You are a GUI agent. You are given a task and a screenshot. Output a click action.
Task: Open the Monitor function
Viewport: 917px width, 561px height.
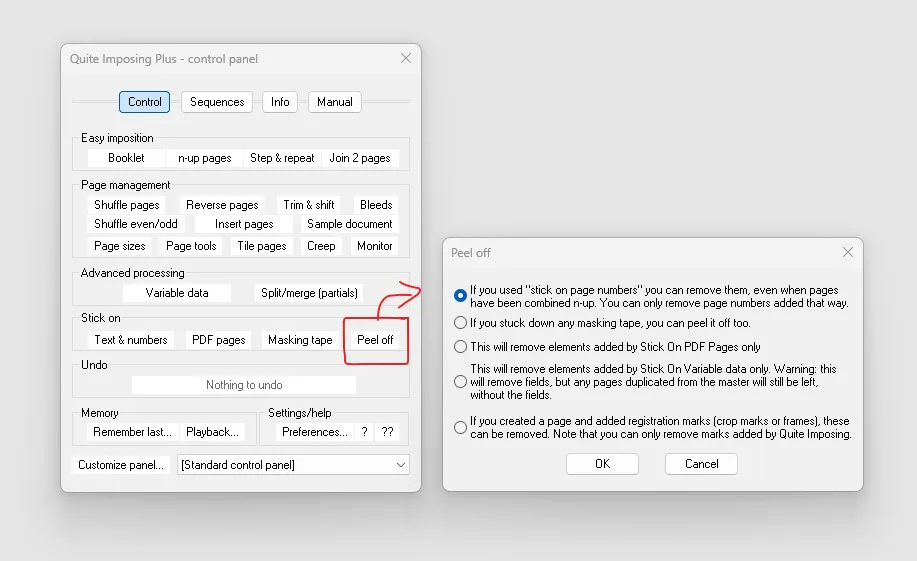point(375,246)
